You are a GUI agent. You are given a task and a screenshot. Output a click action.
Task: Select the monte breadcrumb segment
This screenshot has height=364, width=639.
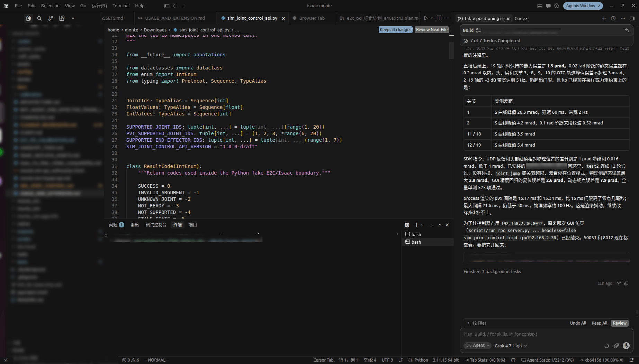click(x=131, y=30)
